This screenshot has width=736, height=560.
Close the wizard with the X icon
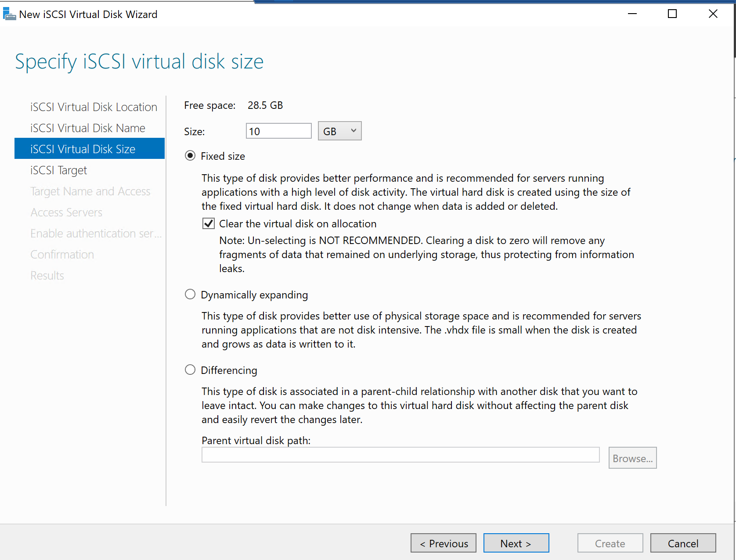coord(713,14)
